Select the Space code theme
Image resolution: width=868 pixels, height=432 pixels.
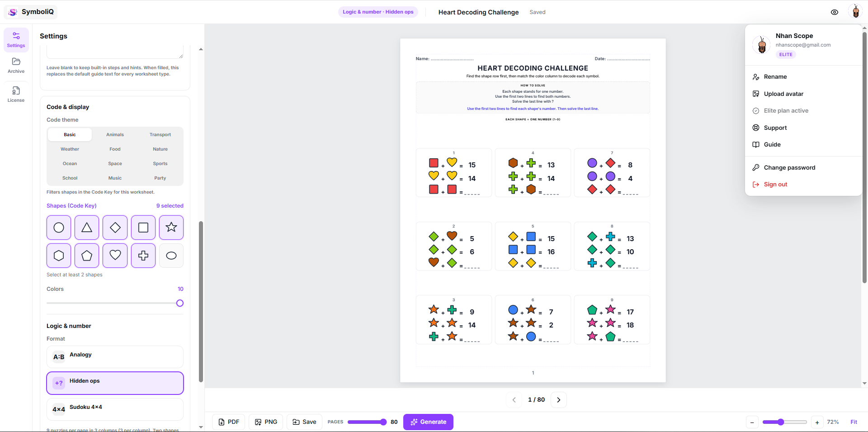coord(115,163)
